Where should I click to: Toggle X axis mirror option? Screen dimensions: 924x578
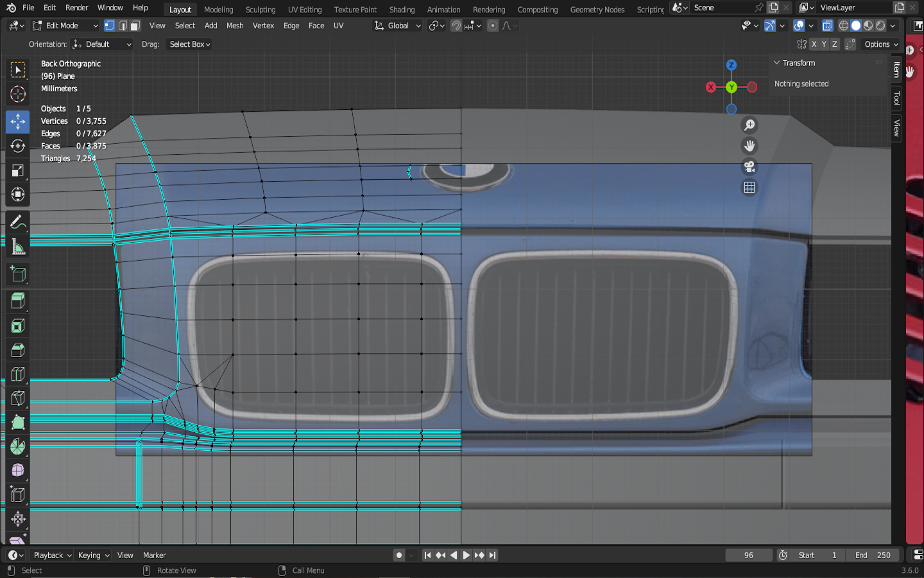click(x=814, y=44)
